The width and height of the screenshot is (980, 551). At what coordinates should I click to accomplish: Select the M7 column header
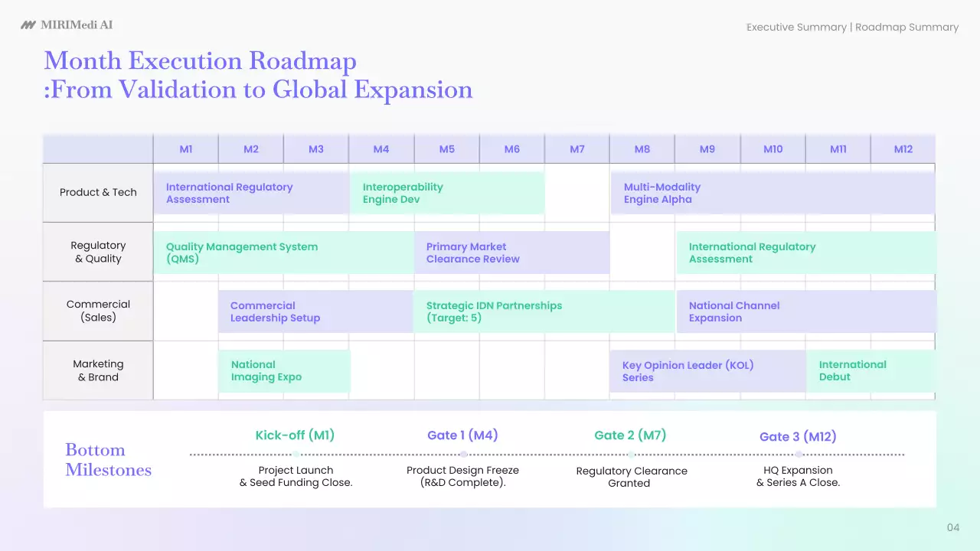click(577, 149)
